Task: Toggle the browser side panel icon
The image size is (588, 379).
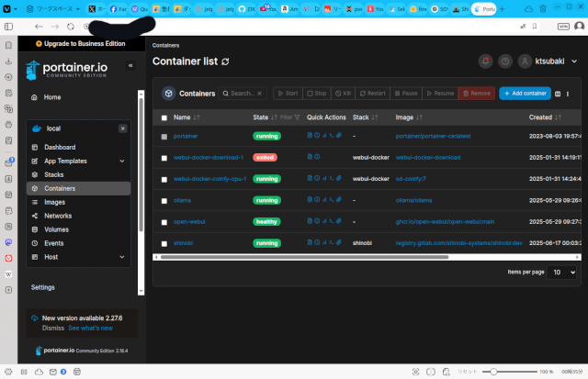Action: 8,27
